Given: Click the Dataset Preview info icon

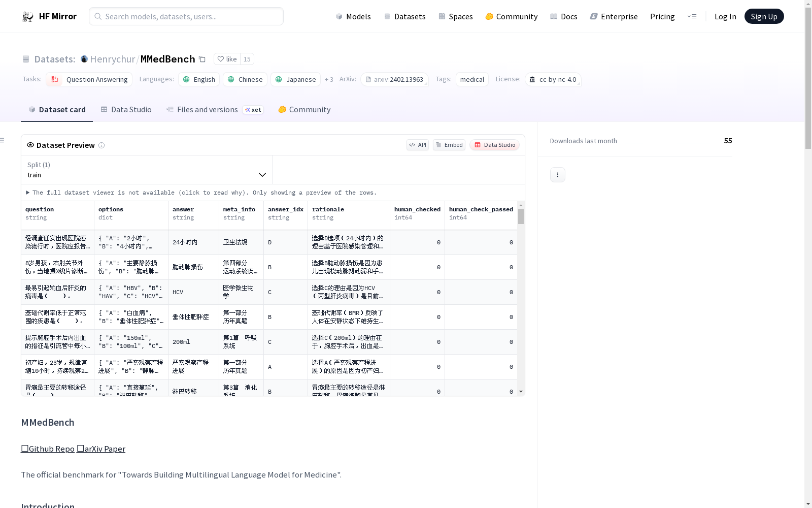Looking at the screenshot, I should 101,145.
